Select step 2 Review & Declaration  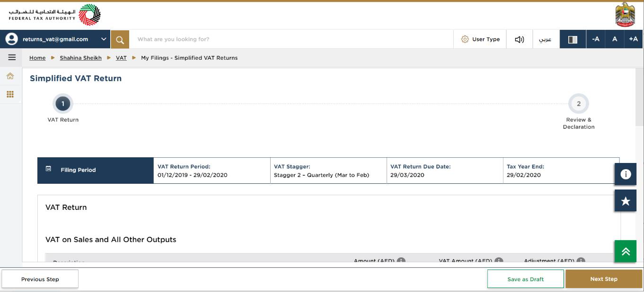click(578, 104)
